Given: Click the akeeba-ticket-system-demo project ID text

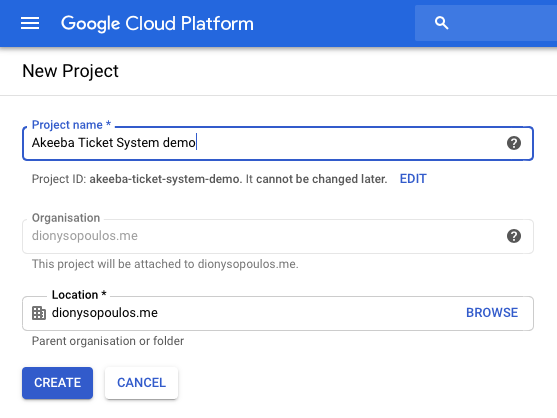Looking at the screenshot, I should coord(165,179).
